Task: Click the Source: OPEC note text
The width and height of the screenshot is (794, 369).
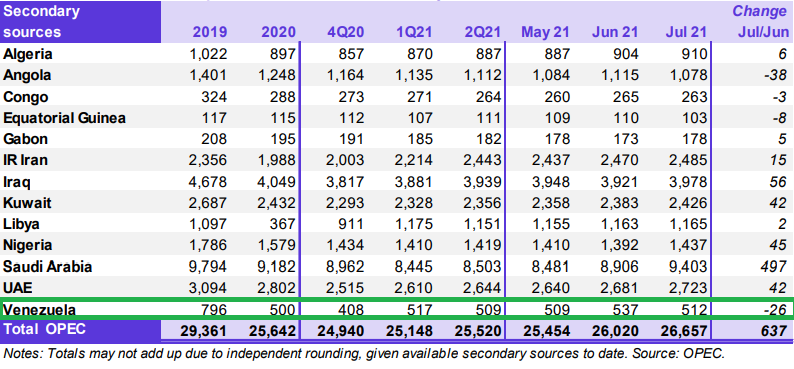Action: [x=679, y=354]
